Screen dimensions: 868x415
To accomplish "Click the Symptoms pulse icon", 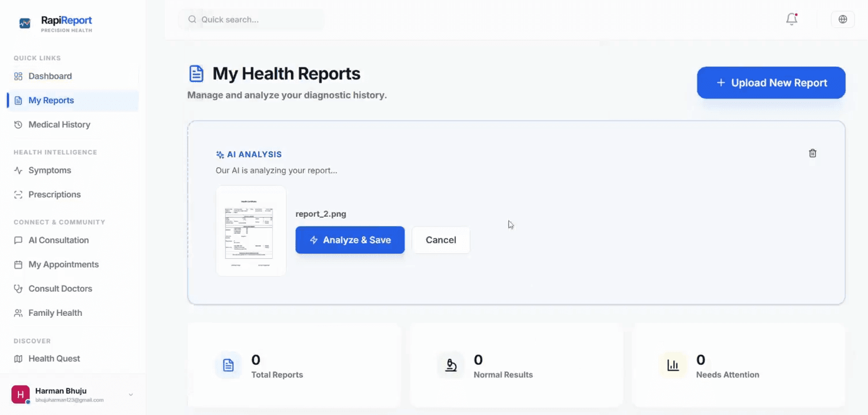I will [x=18, y=171].
